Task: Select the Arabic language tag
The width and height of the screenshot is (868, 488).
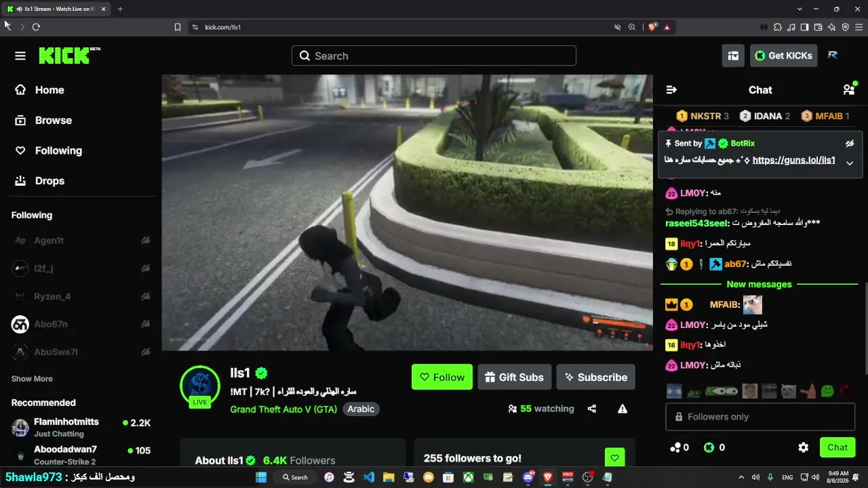Action: (x=361, y=409)
